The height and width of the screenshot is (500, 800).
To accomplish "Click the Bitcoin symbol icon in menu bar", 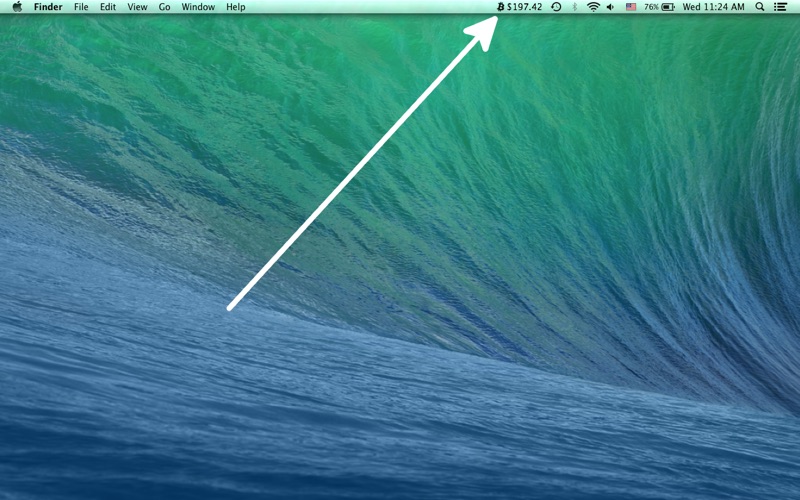I will pos(501,7).
